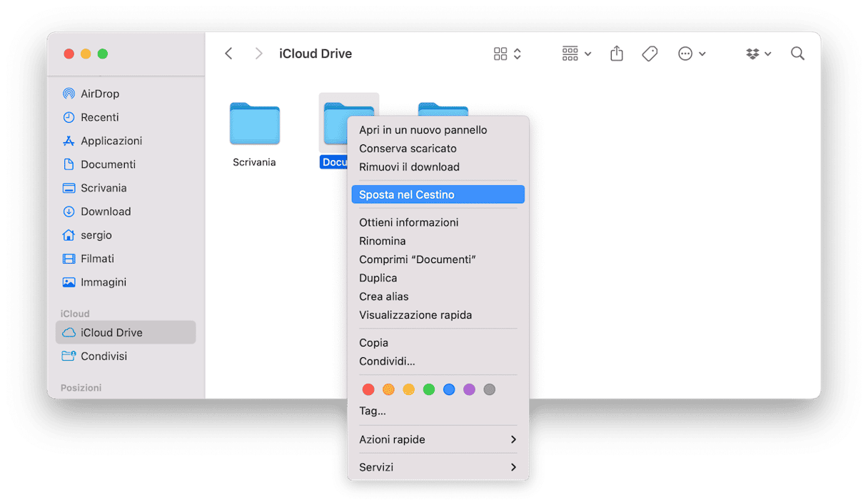
Task: Expand the Azioni rapide submenu
Action: 438,439
